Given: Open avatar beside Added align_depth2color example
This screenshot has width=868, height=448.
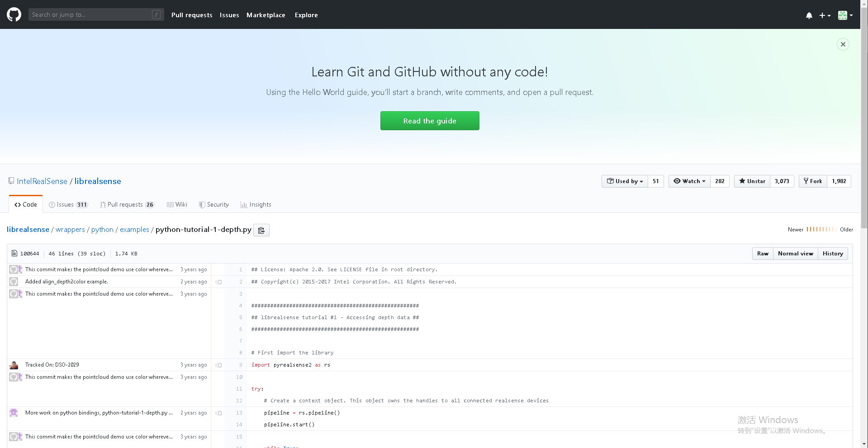Looking at the screenshot, I should (14, 282).
